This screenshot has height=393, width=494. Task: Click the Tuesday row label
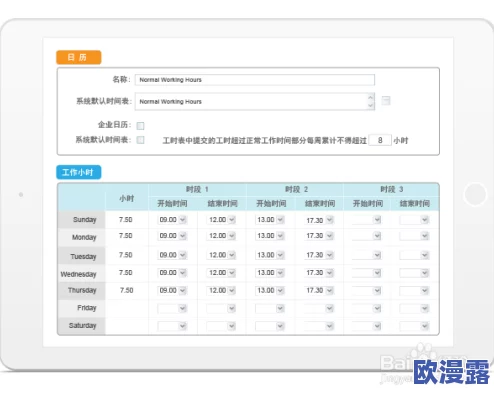83,257
